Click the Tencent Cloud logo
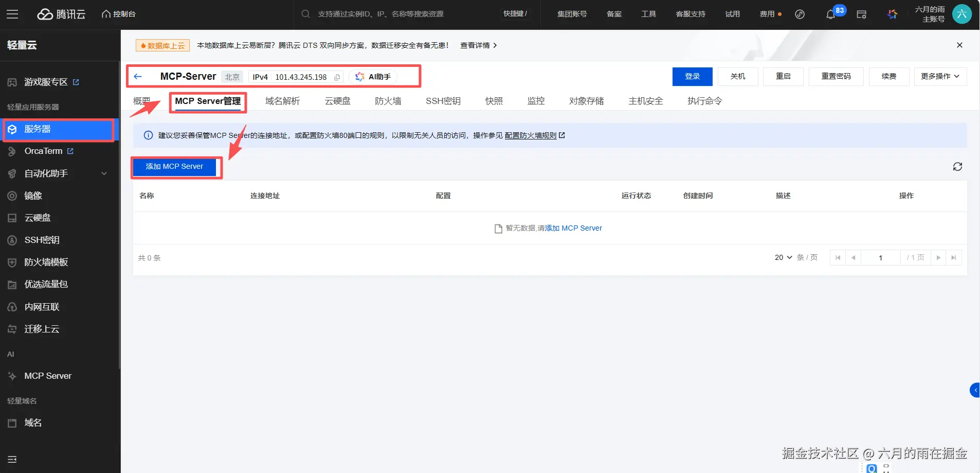Image resolution: width=980 pixels, height=473 pixels. 61,14
